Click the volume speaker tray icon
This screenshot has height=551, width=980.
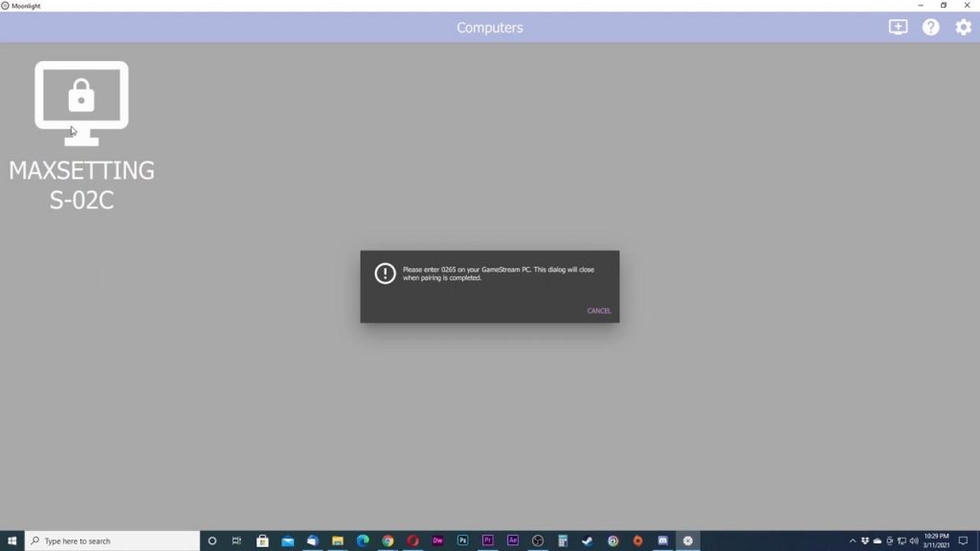[x=914, y=540]
